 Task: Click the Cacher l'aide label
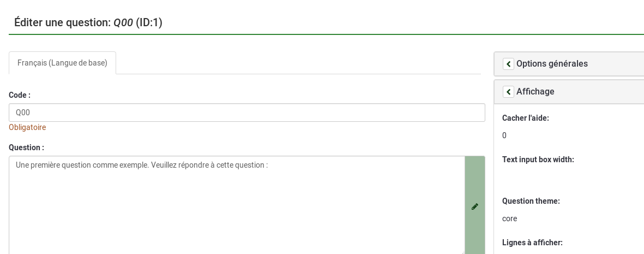[x=525, y=118]
